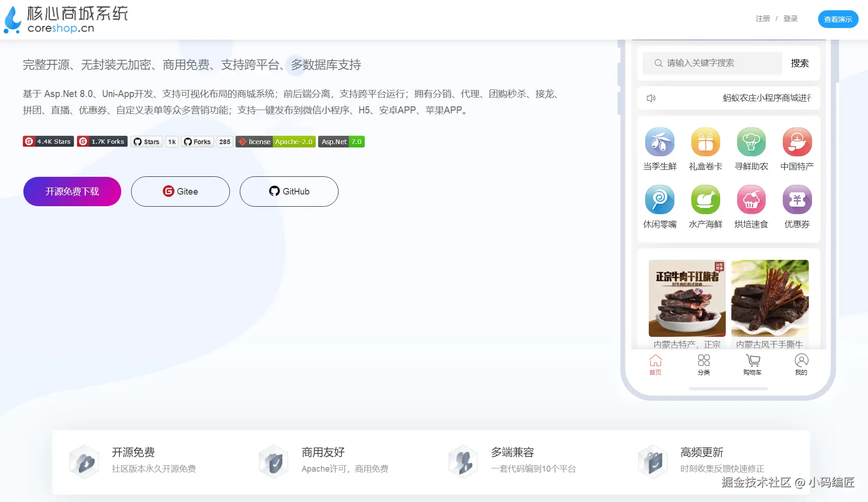Image resolution: width=868 pixels, height=502 pixels.
Task: Open the 优惠券 coupon icon
Action: pos(797,200)
